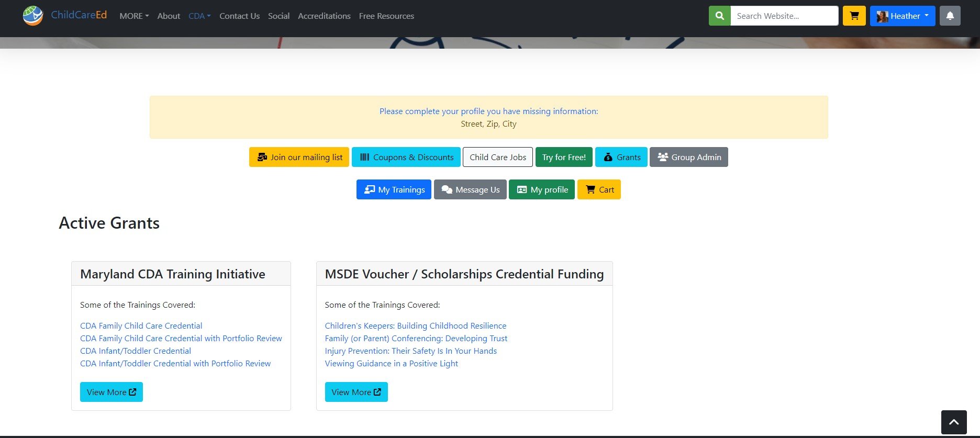Click the green search magnifier icon
980x438 pixels.
719,16
